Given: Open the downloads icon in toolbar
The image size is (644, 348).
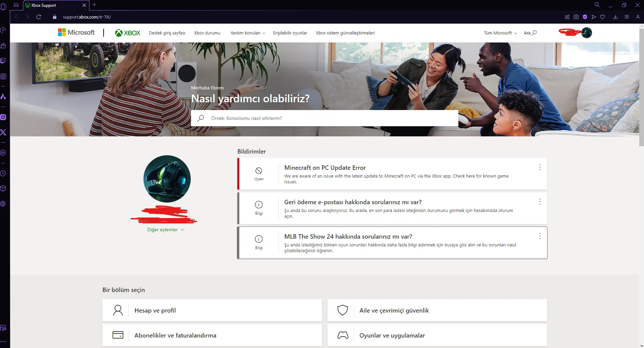Looking at the screenshot, I should coord(615,17).
